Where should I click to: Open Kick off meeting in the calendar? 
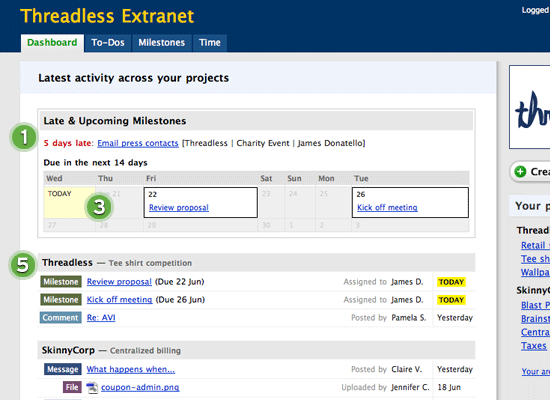coord(387,207)
